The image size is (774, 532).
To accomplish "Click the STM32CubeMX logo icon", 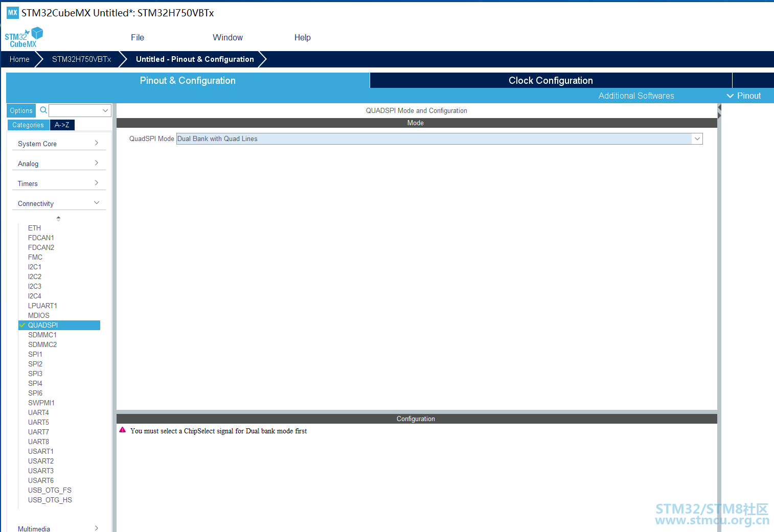I will pyautogui.click(x=24, y=37).
